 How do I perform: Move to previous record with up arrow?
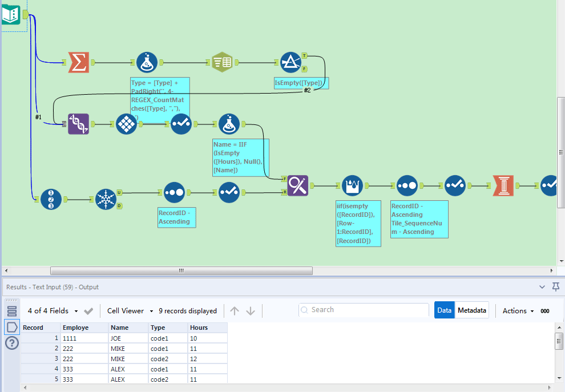point(235,310)
